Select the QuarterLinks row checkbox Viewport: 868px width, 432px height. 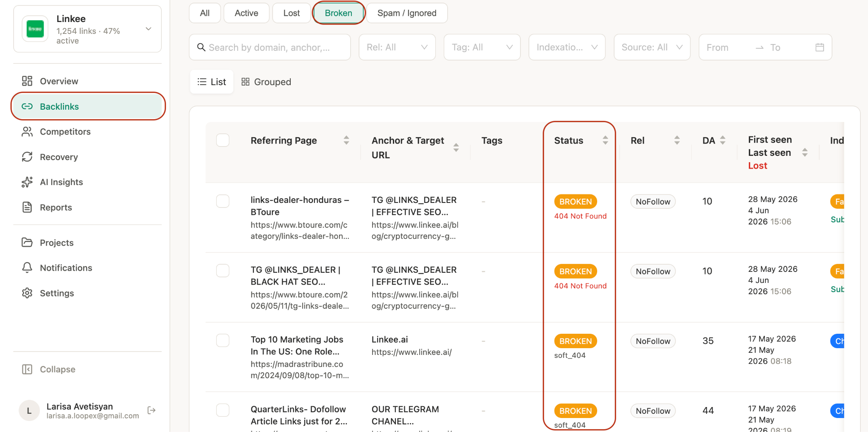(223, 410)
